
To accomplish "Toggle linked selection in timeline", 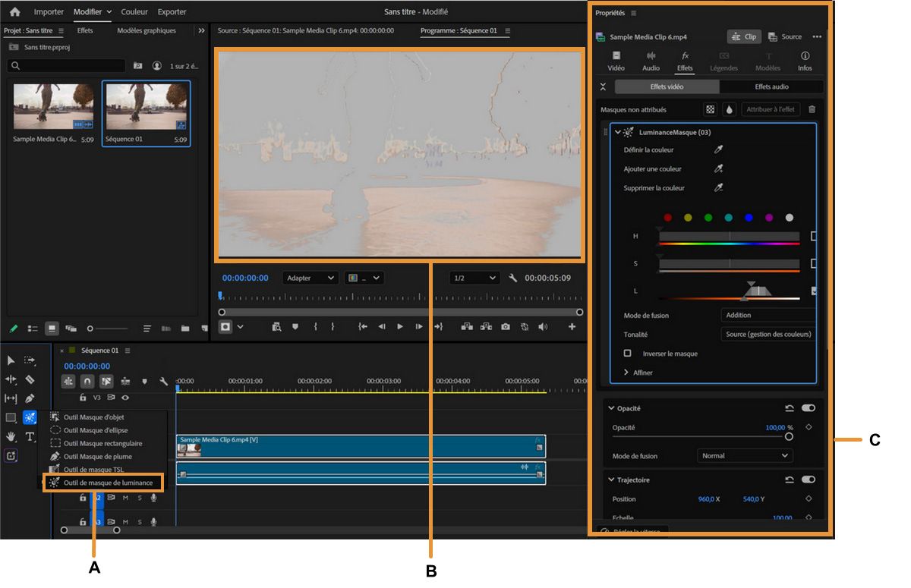I will tap(106, 381).
